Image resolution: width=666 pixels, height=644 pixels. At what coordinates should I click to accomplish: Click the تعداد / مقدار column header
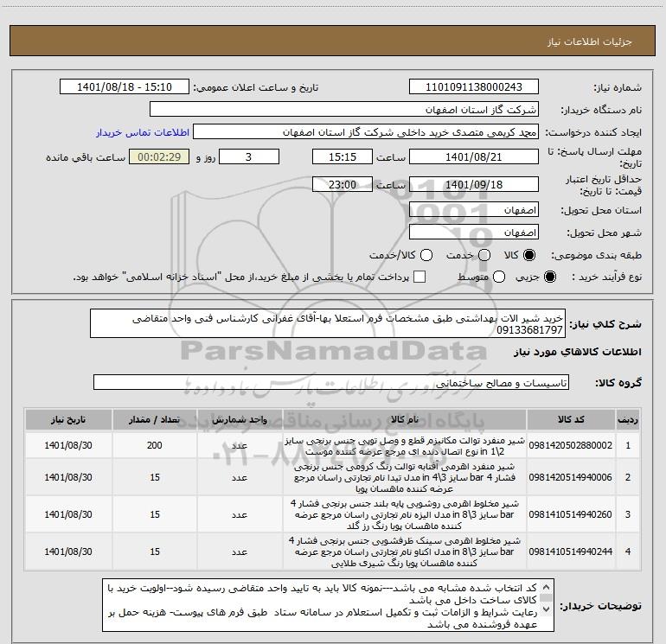(x=155, y=420)
